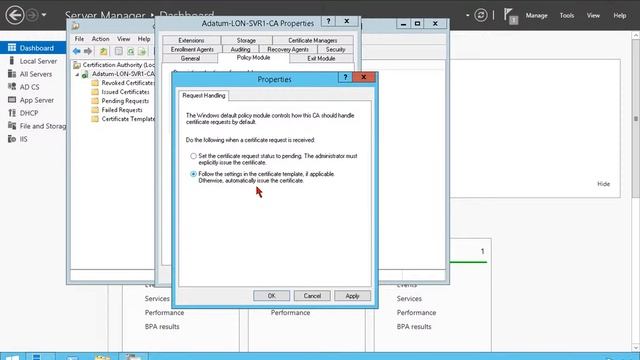
Task: Click the help question mark on Adatum-LON-SVR1-CA Properties
Action: pos(329,21)
